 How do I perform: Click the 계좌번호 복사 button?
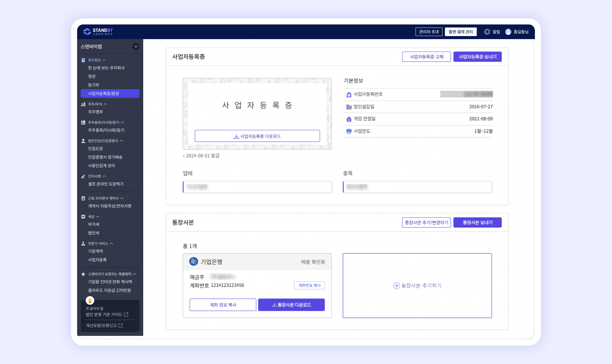tap(309, 285)
